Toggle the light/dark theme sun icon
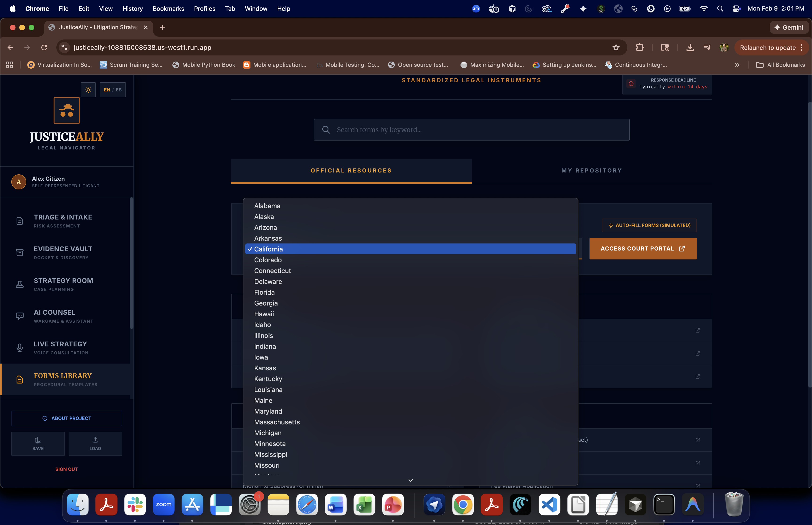Screen dimensions: 812x525 click(88, 90)
